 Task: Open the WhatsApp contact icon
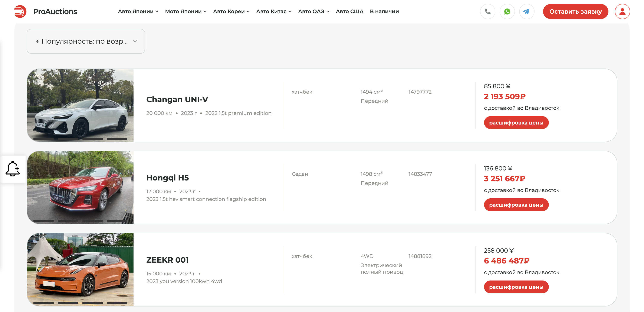coord(507,11)
